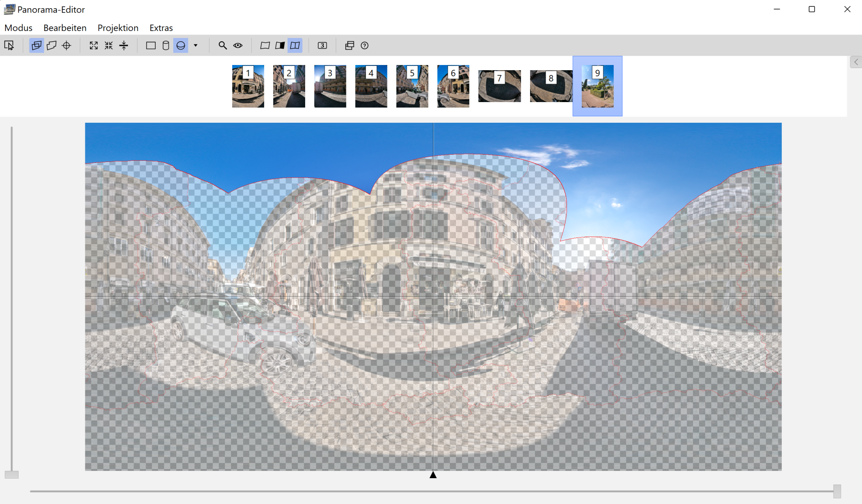Open the help question mark icon
The image size is (862, 504).
tap(365, 45)
